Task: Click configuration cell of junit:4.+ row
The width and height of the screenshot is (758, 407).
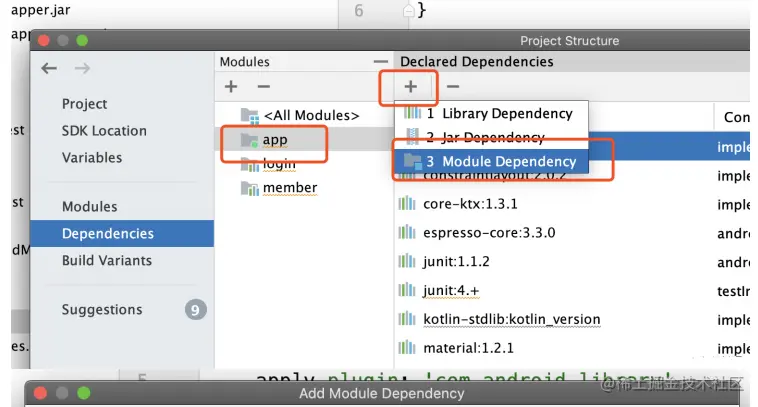Action: pos(733,291)
